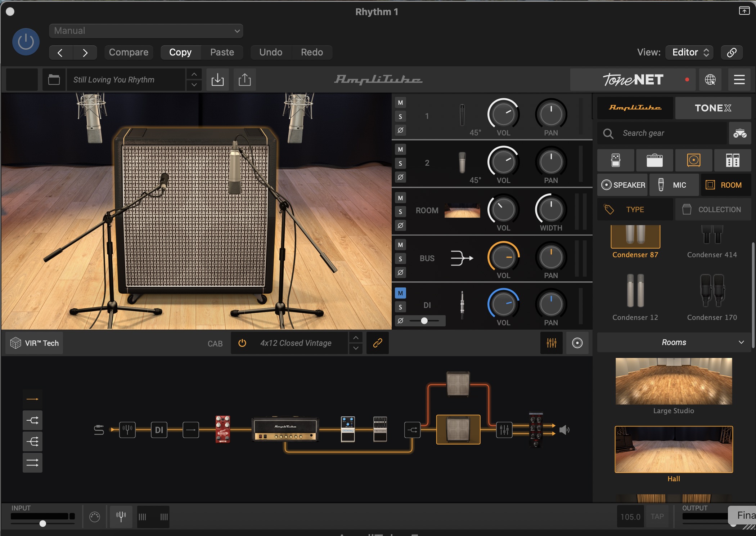Click the Compare button
The width and height of the screenshot is (756, 536).
[x=129, y=53]
